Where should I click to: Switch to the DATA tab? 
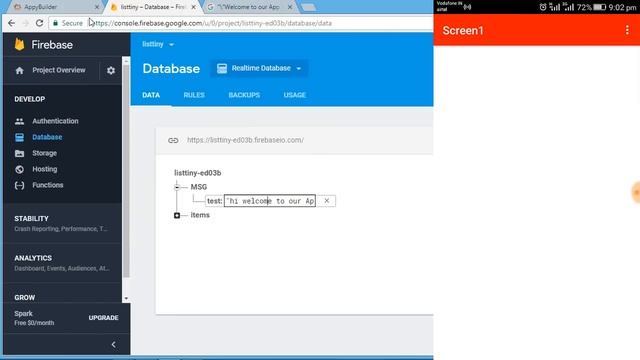coord(151,95)
